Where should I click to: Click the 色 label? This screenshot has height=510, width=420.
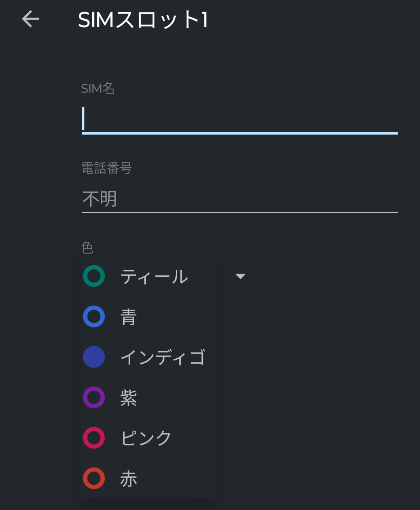point(87,247)
